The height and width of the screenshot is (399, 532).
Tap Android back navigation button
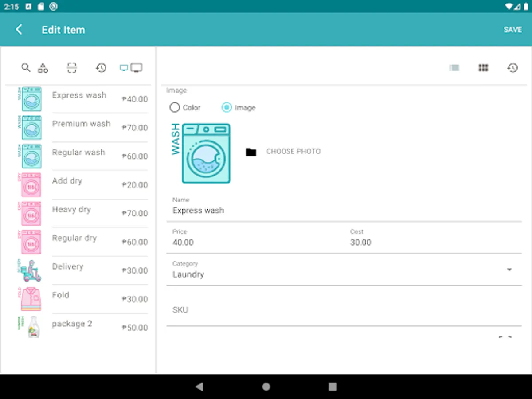(x=199, y=387)
